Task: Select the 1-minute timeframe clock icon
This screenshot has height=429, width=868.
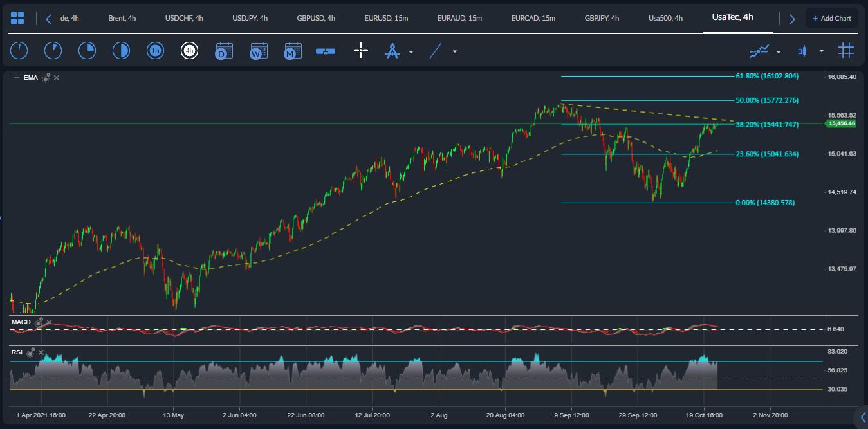Action: pyautogui.click(x=19, y=51)
